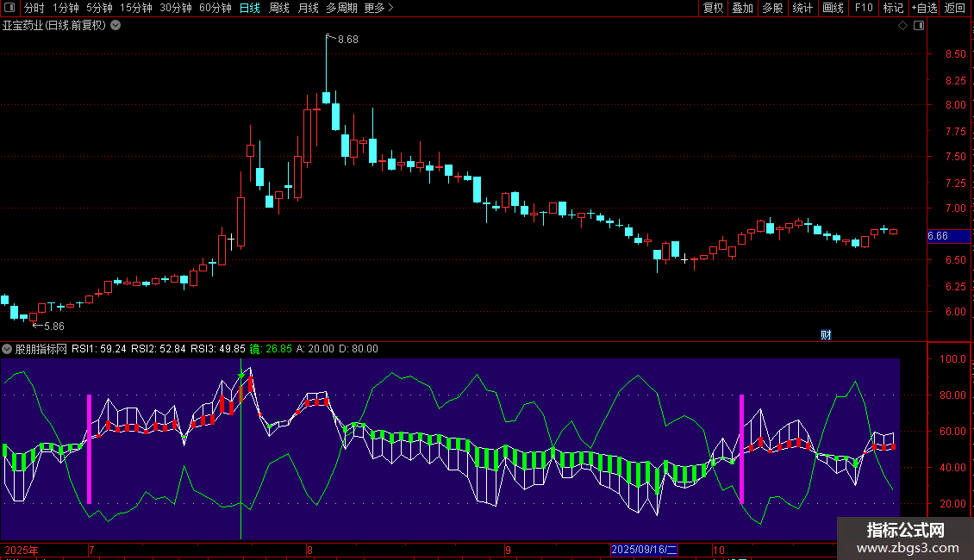Click the window split icon in chart corner

(919, 26)
